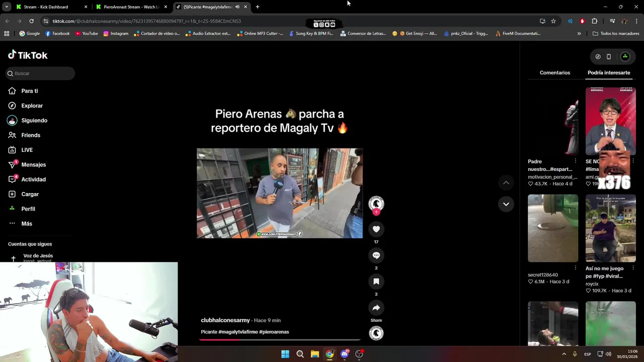The height and width of the screenshot is (362, 644).
Task: Click the address bar URL
Action: tap(147, 21)
